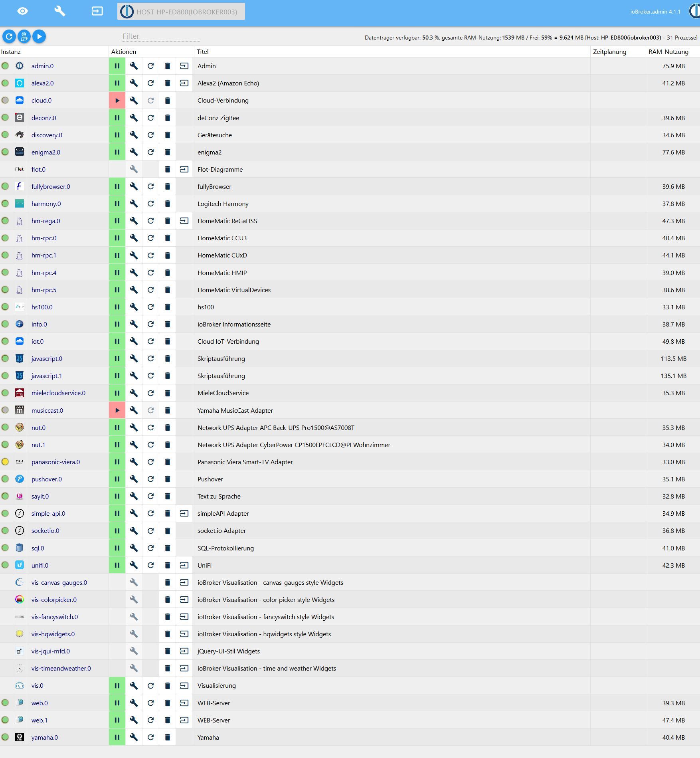Click the Aktionen column header
The height and width of the screenshot is (758, 700).
[124, 51]
